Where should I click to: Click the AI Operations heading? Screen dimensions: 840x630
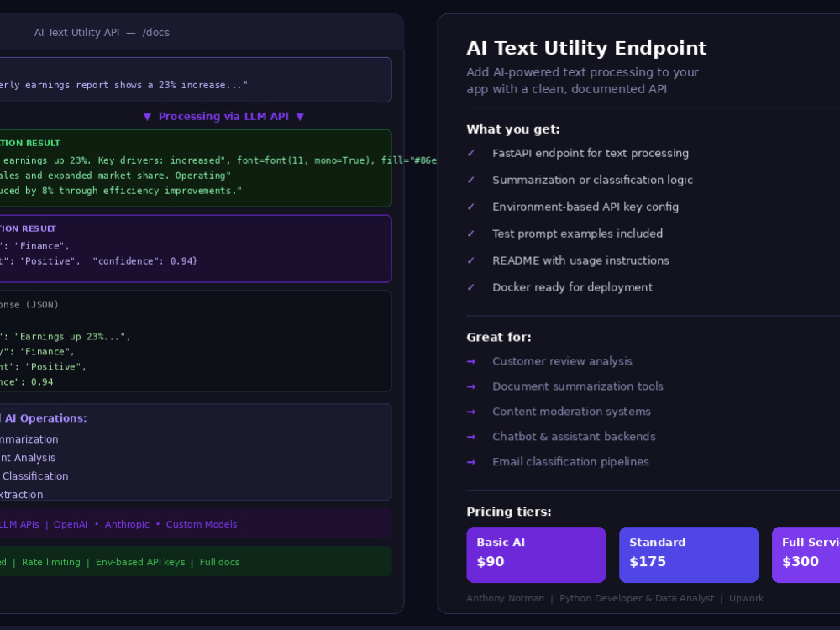click(x=44, y=417)
